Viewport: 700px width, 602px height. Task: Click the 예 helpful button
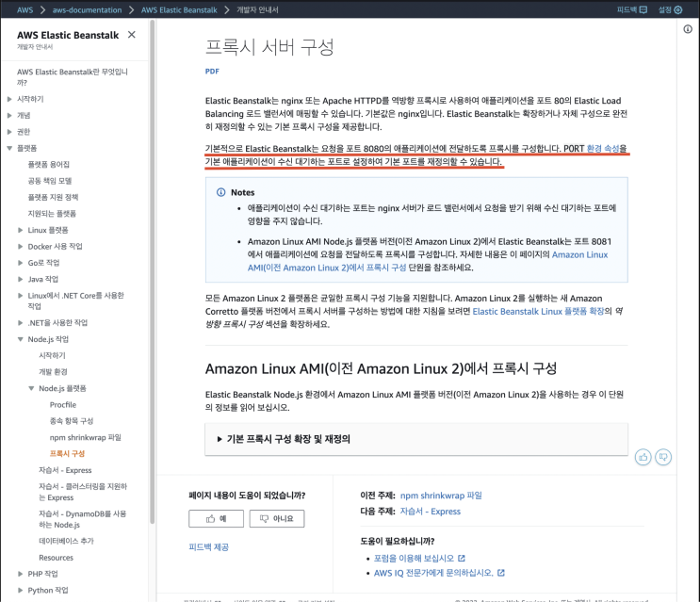click(x=216, y=518)
